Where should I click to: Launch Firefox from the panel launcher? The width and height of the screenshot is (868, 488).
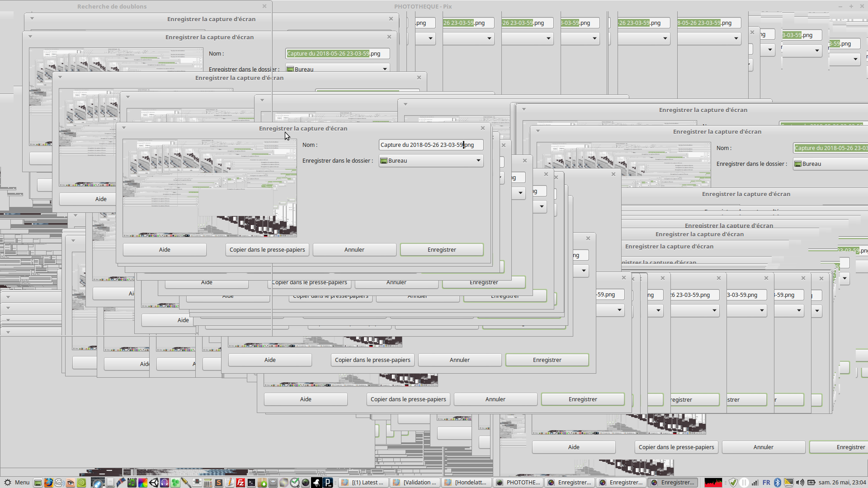[x=48, y=483]
